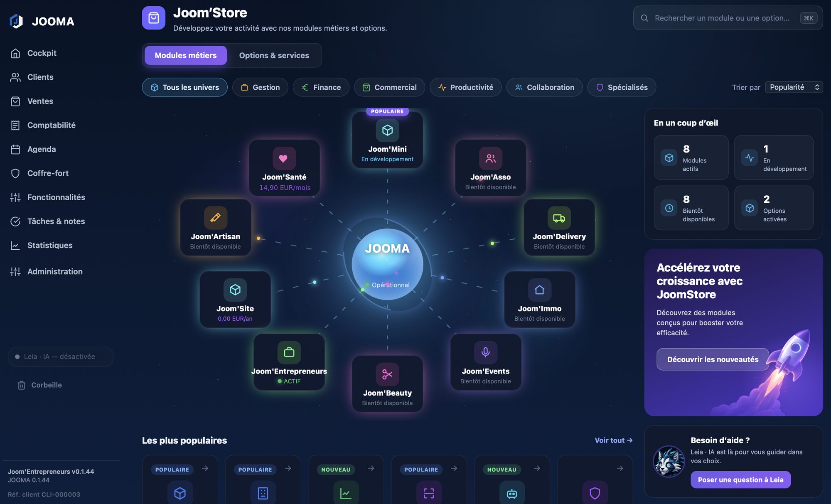This screenshot has width=831, height=504.
Task: Click the purple shield card icon
Action: click(x=595, y=493)
